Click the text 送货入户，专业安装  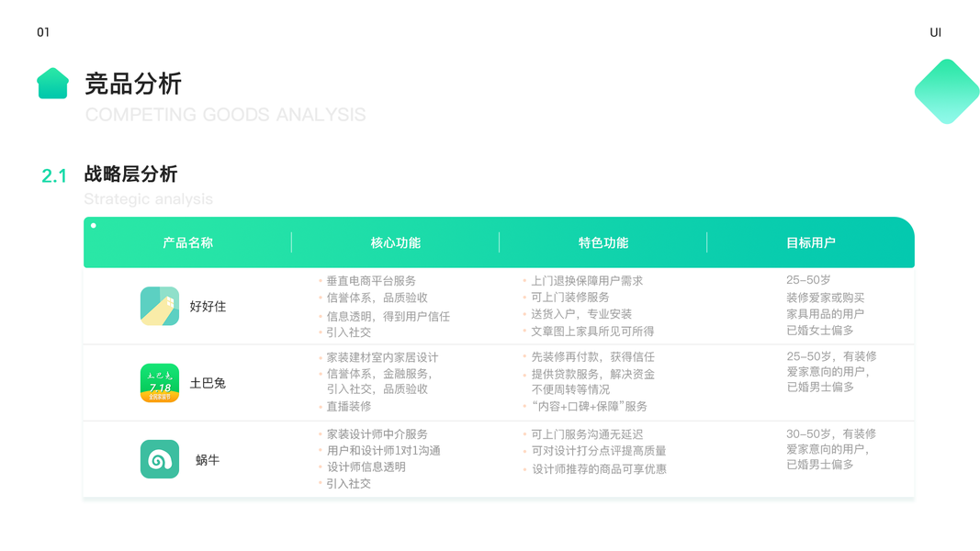[581, 314]
